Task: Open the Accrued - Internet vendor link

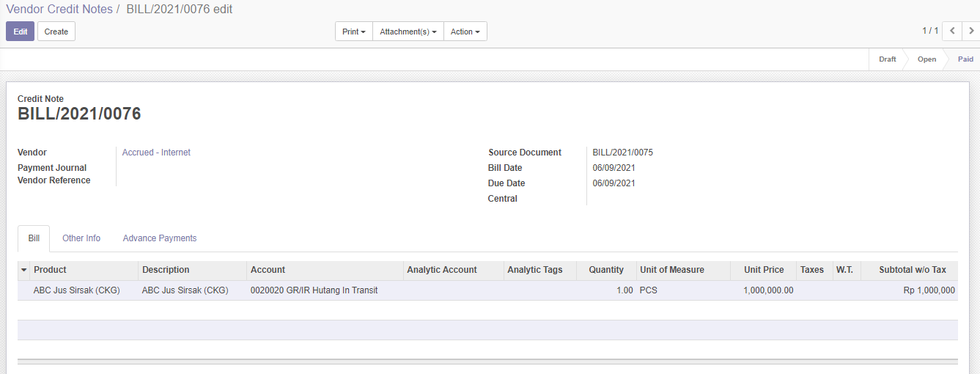Action: click(156, 153)
